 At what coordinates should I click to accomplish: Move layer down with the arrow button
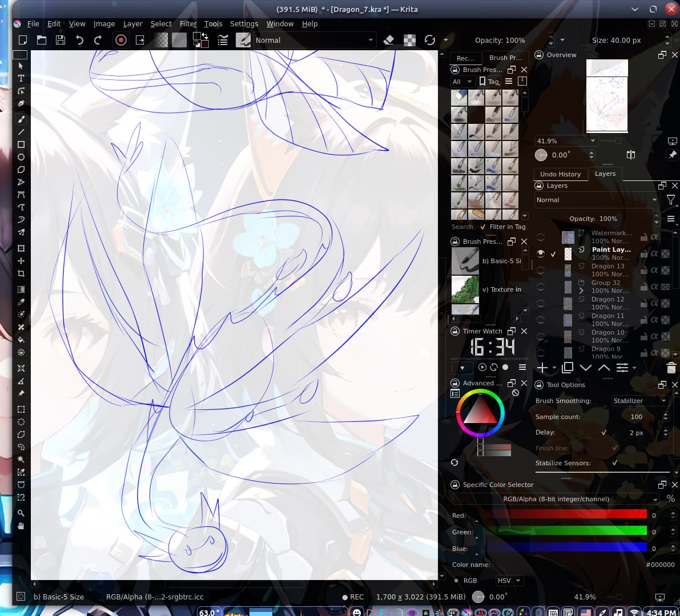click(x=586, y=368)
